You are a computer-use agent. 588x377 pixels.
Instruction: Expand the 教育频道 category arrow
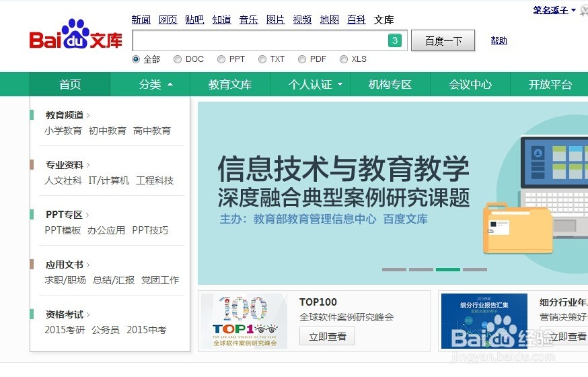[88, 115]
